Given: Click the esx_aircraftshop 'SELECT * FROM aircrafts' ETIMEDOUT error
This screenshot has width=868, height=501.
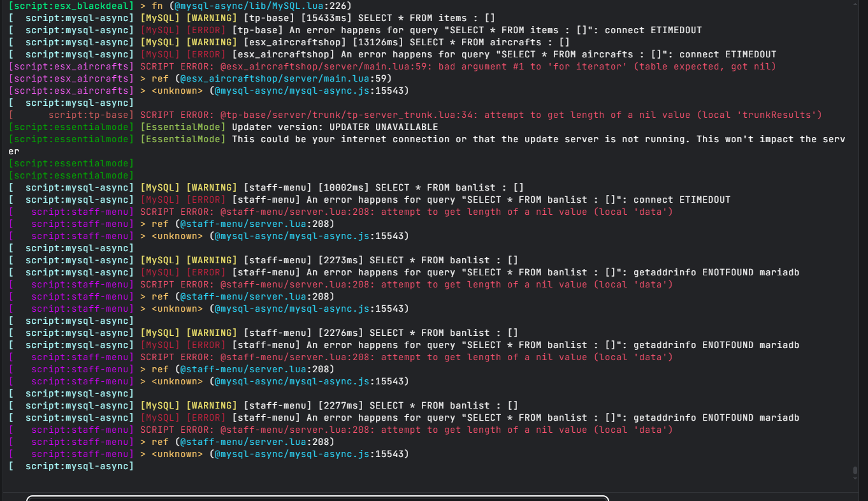Looking at the screenshot, I should pyautogui.click(x=393, y=54).
